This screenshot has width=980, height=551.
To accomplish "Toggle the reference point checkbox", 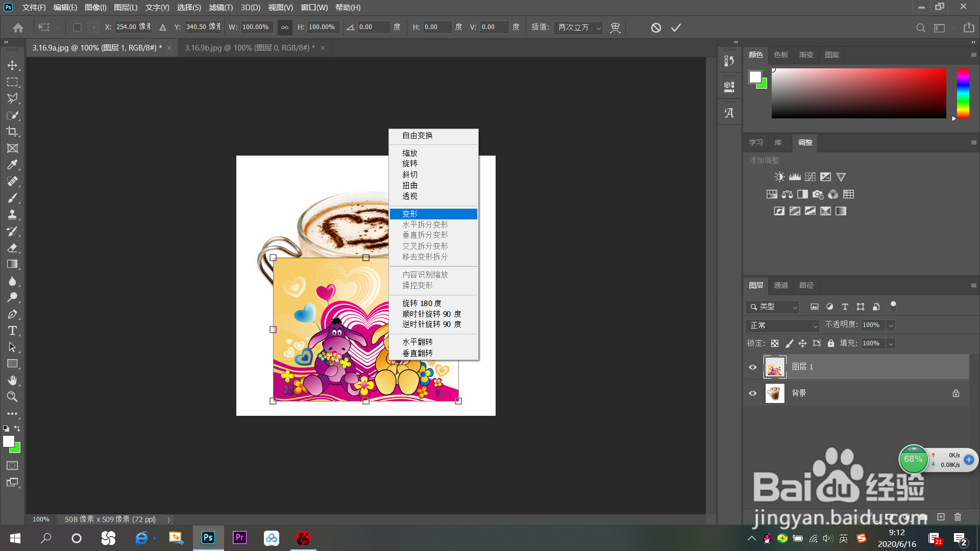I will click(x=77, y=27).
